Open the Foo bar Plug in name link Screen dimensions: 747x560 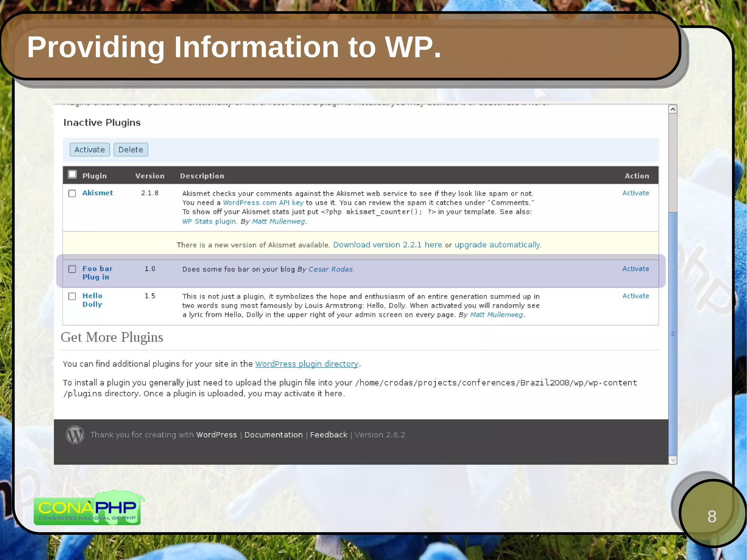[x=97, y=273]
